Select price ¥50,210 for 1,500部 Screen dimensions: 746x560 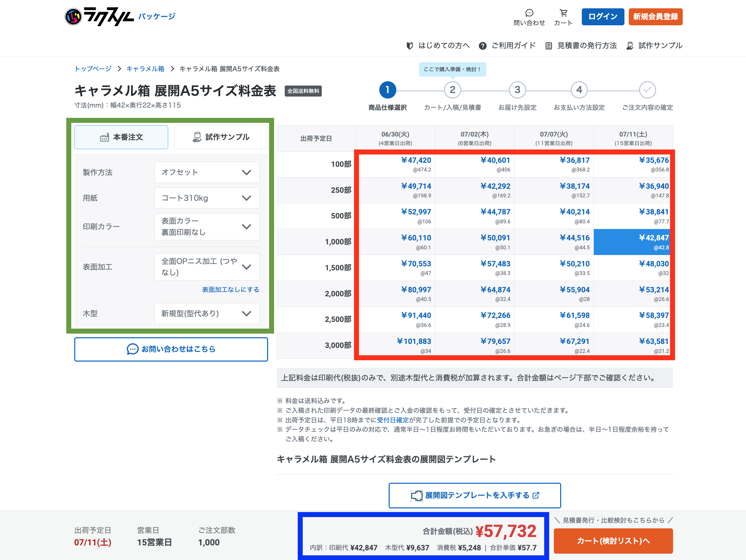point(554,268)
